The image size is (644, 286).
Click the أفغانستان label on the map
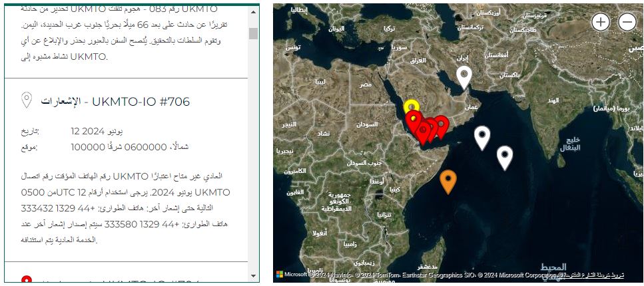coord(497,55)
